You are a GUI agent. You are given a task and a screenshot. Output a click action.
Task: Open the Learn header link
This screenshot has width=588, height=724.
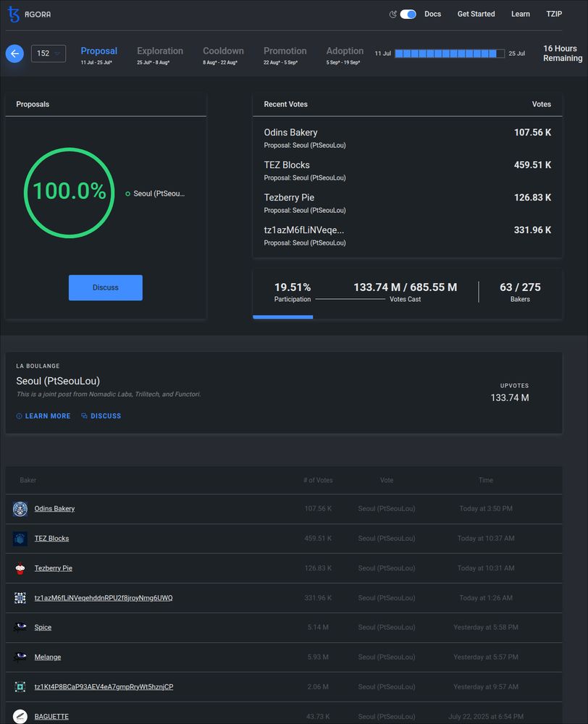click(521, 14)
